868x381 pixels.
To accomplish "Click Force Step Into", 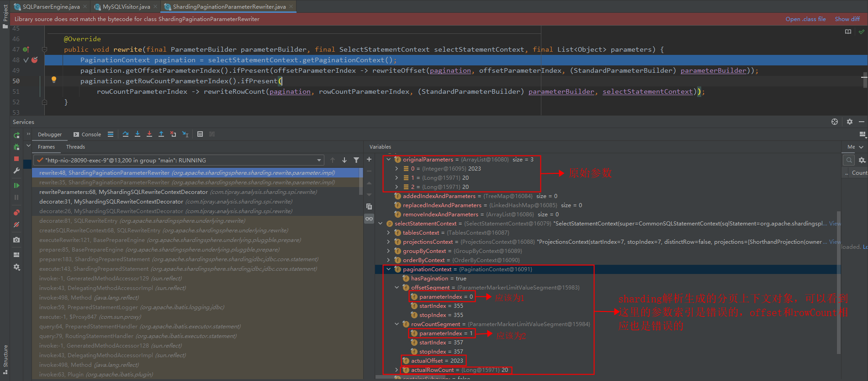I will [x=149, y=134].
